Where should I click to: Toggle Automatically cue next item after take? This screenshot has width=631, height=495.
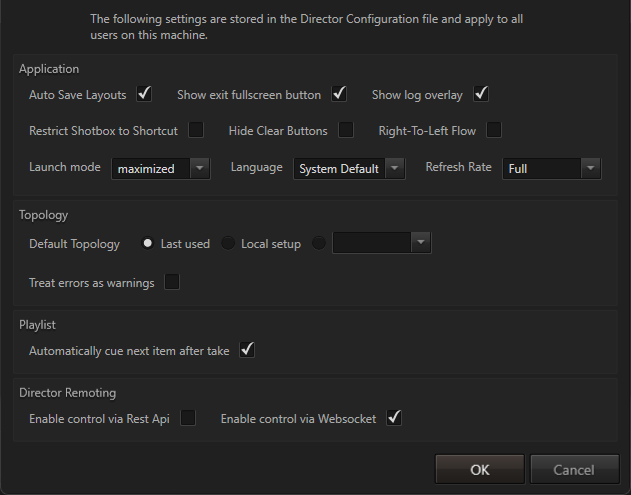point(247,350)
